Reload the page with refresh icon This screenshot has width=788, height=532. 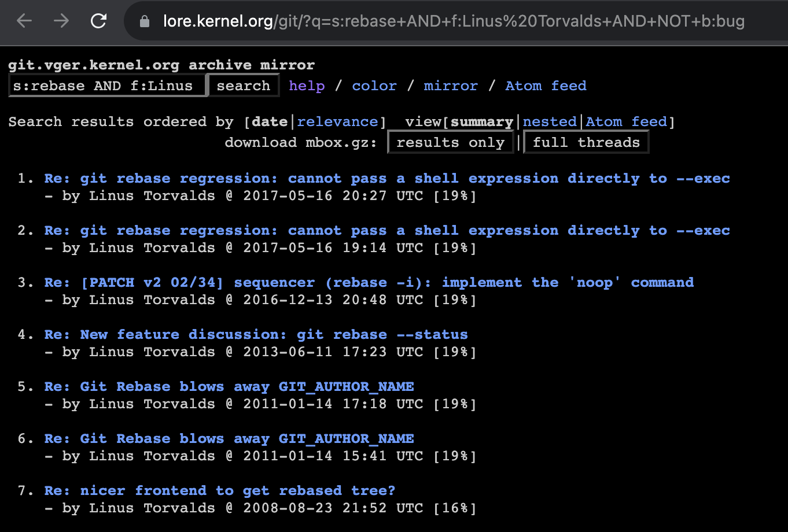(99, 21)
